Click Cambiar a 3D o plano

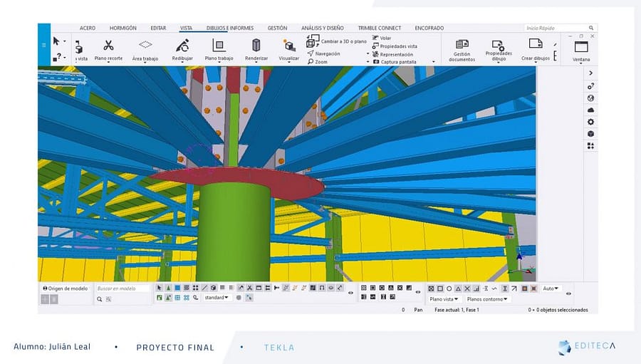pos(337,41)
